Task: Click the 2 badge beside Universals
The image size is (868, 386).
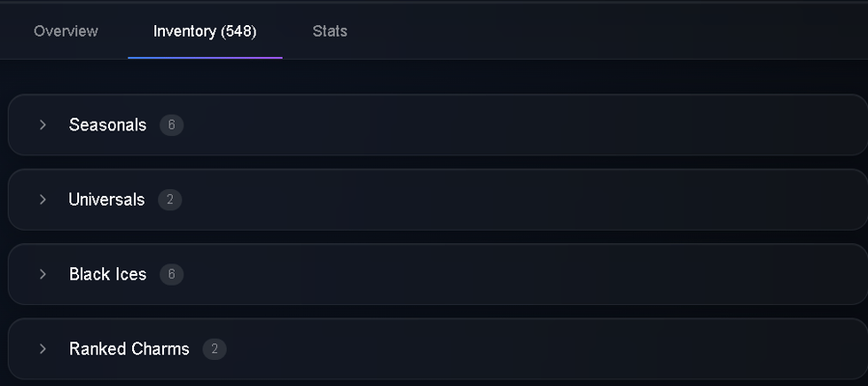Action: coord(170,200)
